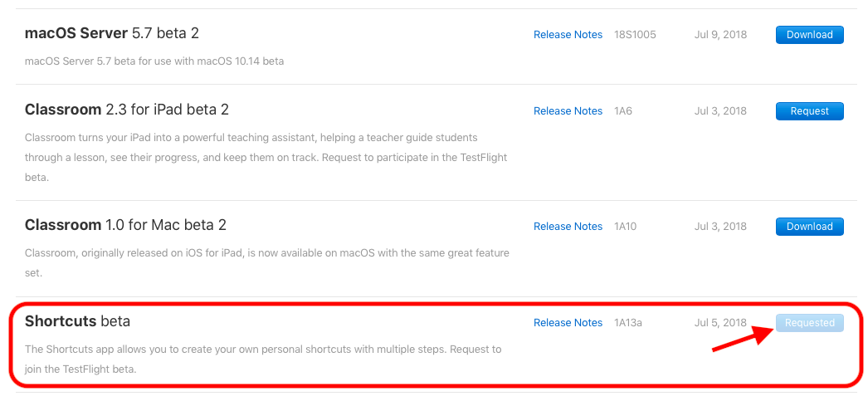
Task: Select the macOS Server 5.7 beta 2 title
Action: 112,34
